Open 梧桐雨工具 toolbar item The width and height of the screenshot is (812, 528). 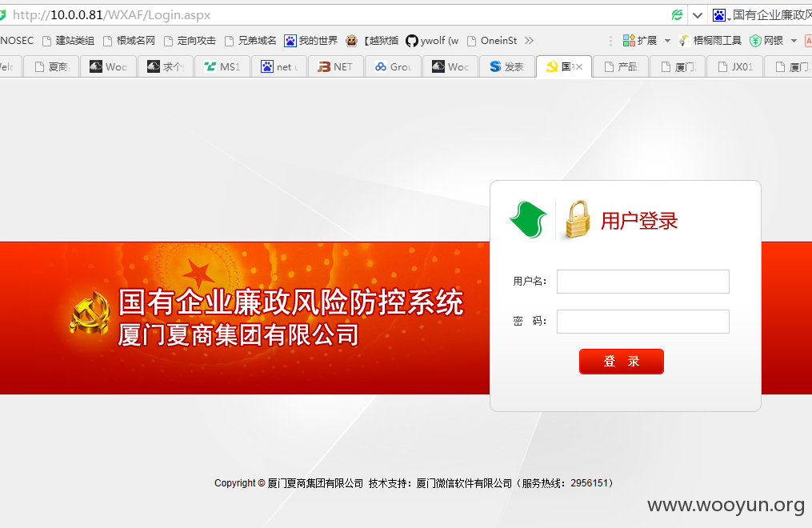point(710,40)
